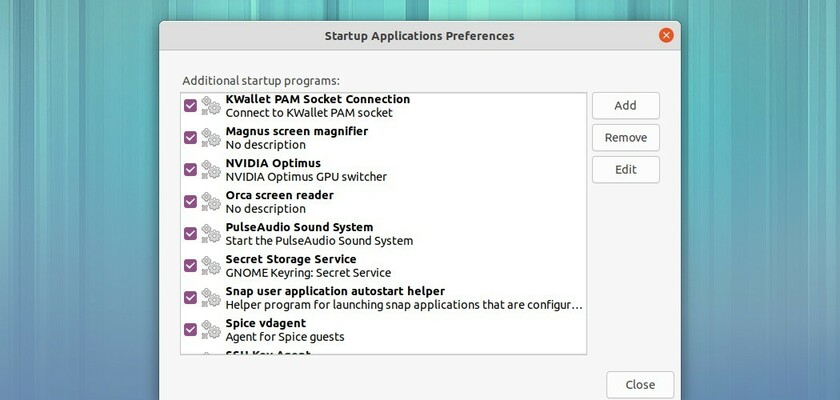Toggle PulseAudio Sound System checkbox
The image size is (840, 400).
click(191, 233)
